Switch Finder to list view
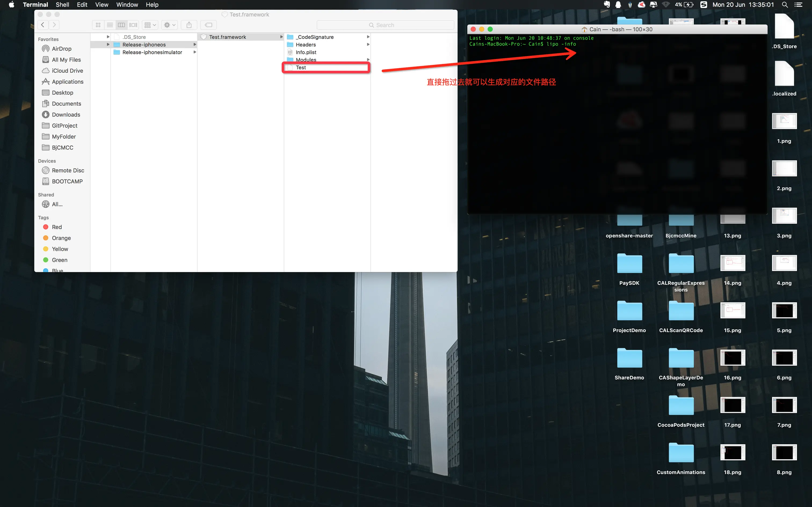Image resolution: width=812 pixels, height=507 pixels. pyautogui.click(x=110, y=25)
